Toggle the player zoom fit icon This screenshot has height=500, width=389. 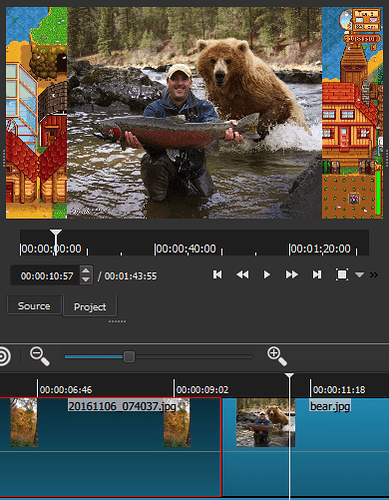coord(342,275)
